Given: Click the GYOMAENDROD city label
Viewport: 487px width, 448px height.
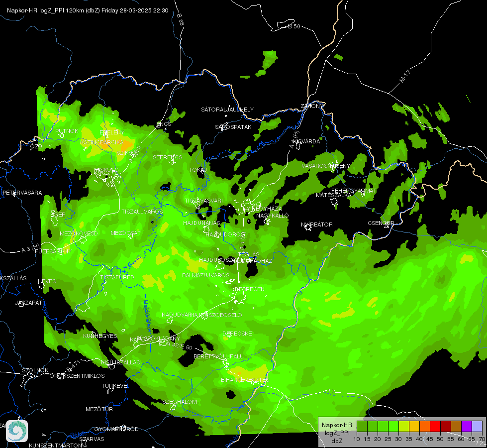Looking at the screenshot, I should tap(116, 429).
